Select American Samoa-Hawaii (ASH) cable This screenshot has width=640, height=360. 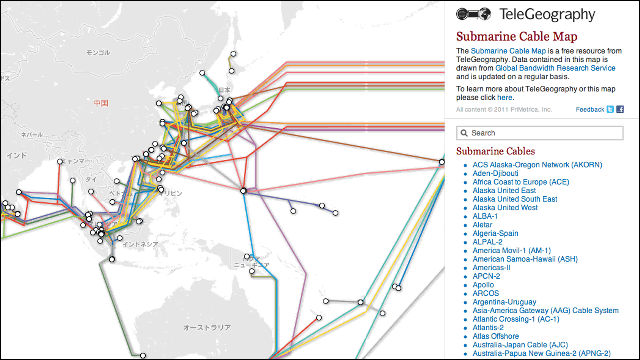(525, 259)
